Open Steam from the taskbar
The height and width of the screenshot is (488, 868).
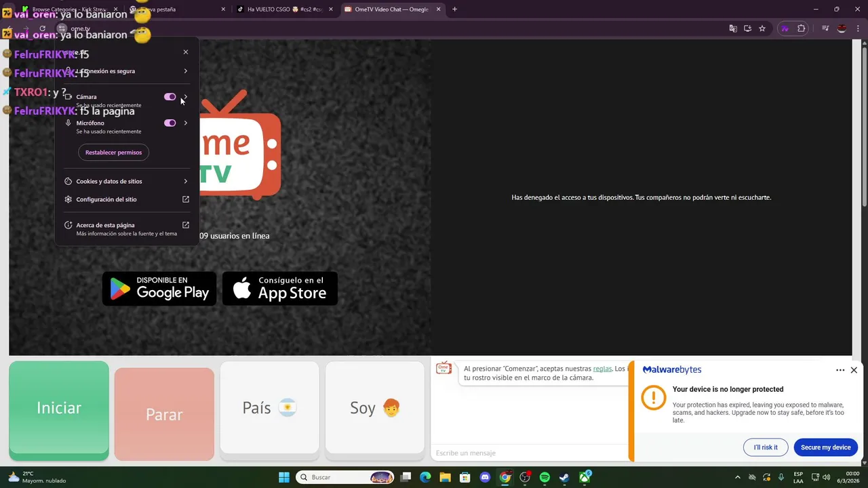point(564,477)
